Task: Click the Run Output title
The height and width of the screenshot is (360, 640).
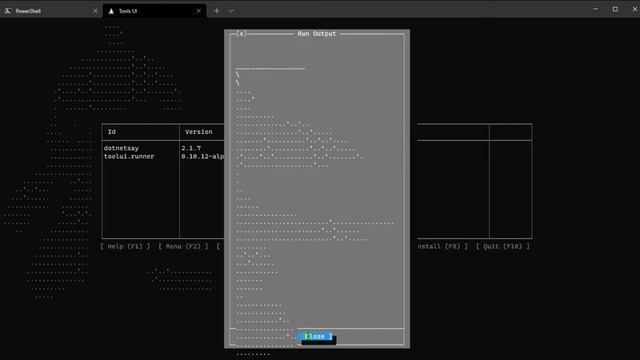Action: pyautogui.click(x=317, y=34)
